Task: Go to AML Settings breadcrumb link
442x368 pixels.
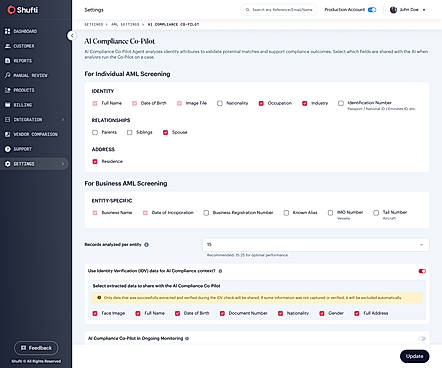Action: (125, 24)
